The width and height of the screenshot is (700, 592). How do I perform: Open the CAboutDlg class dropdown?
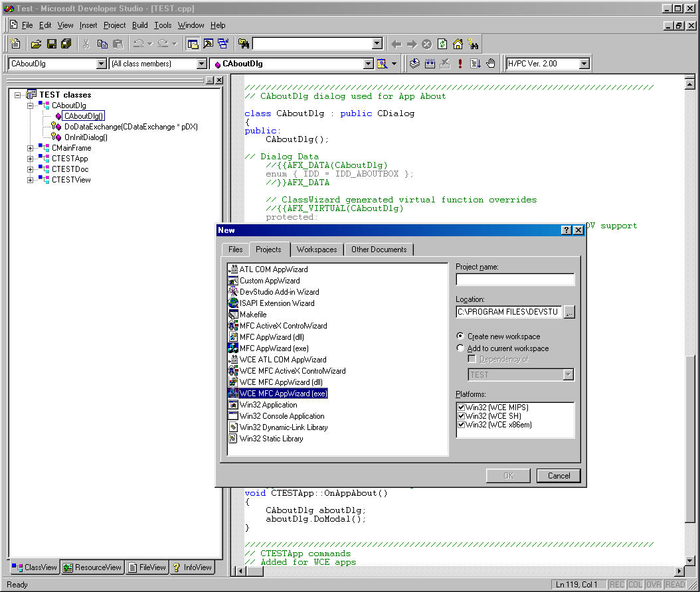[102, 64]
